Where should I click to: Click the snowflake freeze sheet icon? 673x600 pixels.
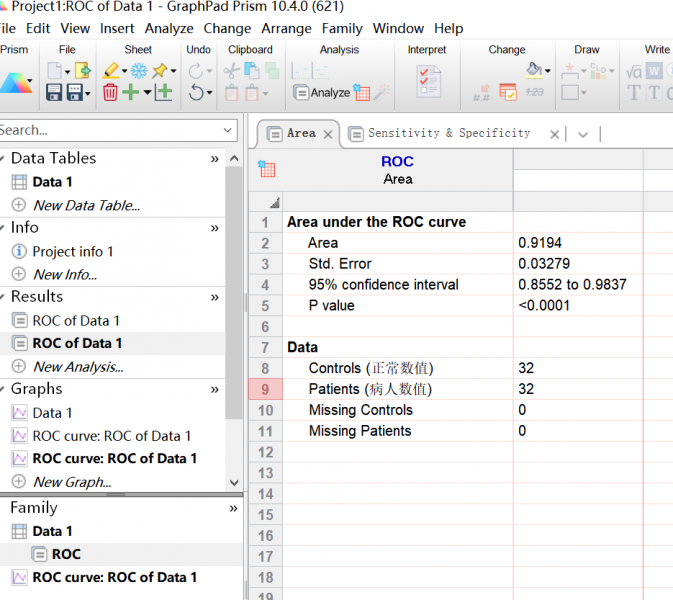point(139,70)
